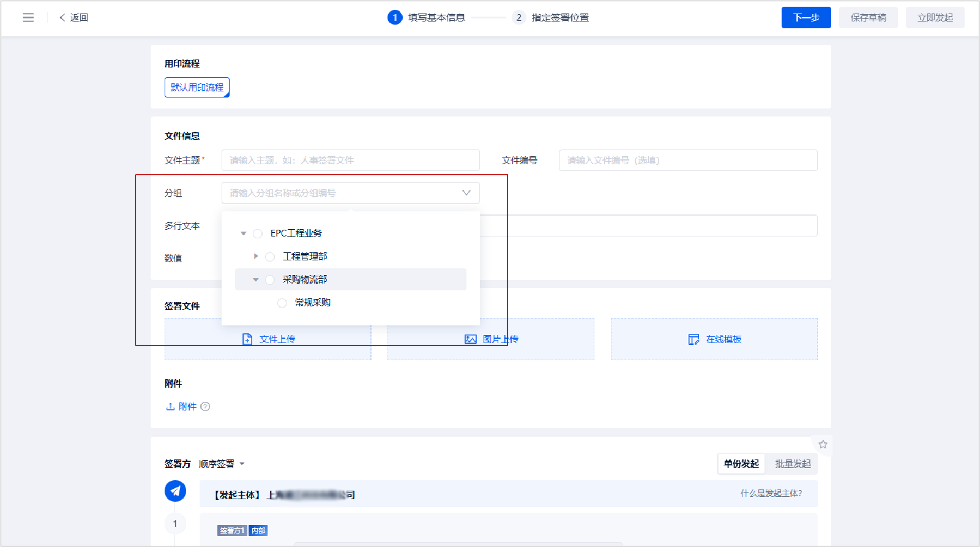This screenshot has width=980, height=547.
Task: Click the 下一步 button
Action: click(806, 17)
